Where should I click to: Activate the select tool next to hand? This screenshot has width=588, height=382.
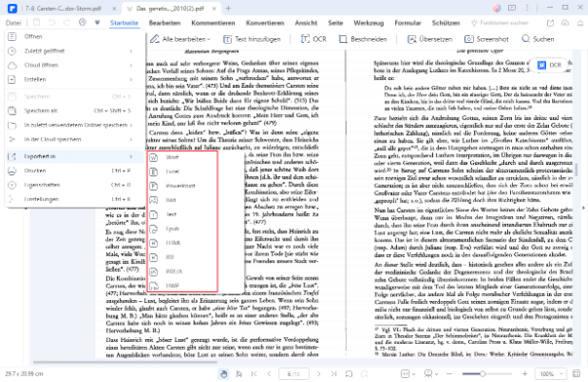(239, 374)
